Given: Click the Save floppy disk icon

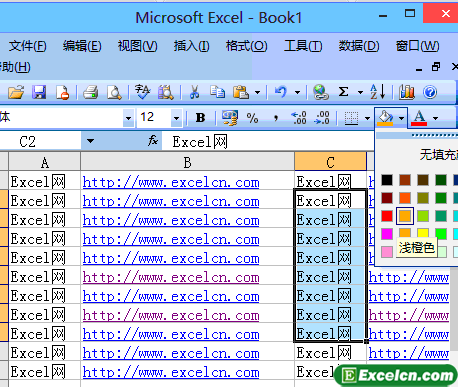Looking at the screenshot, I should (39, 92).
